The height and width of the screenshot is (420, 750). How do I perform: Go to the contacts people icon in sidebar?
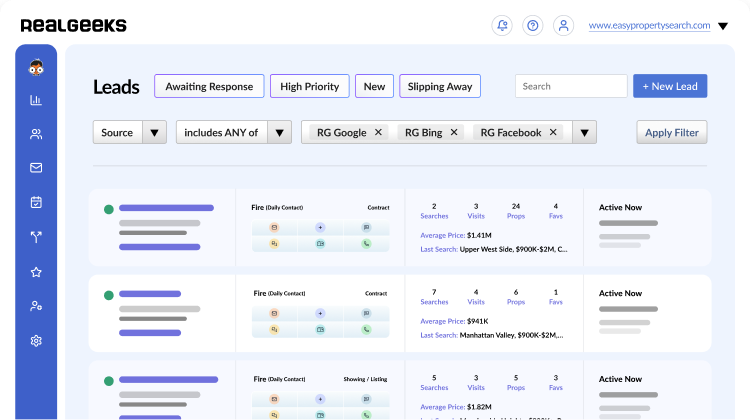(x=36, y=134)
